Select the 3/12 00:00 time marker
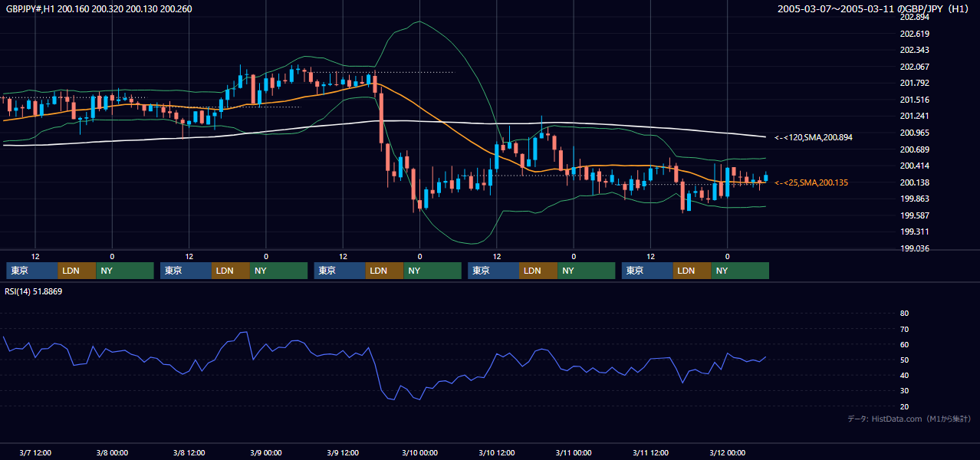980x460 pixels. (x=727, y=453)
